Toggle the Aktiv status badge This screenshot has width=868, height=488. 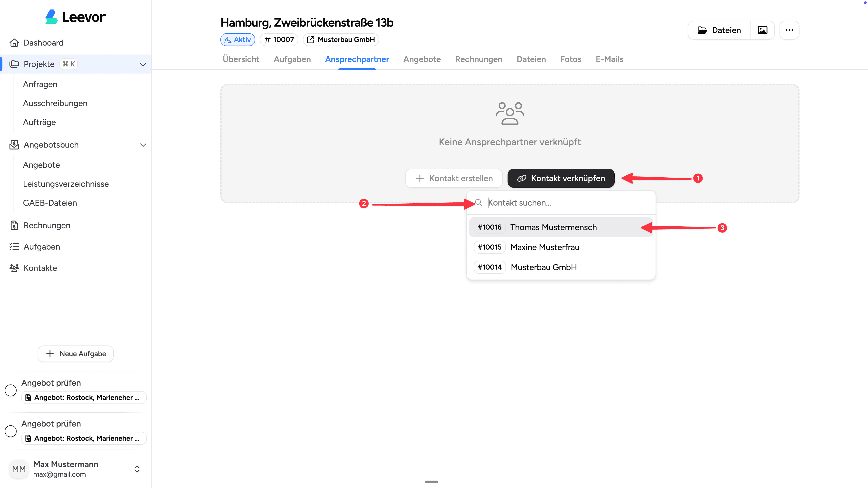tap(238, 39)
